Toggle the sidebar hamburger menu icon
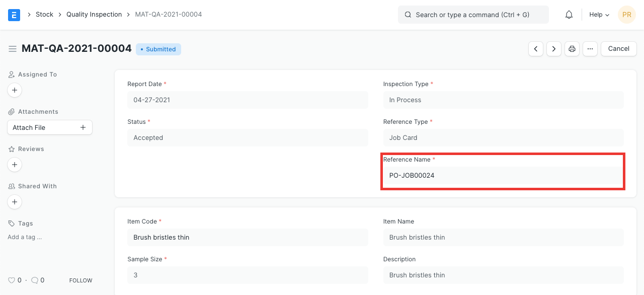644x295 pixels. click(x=13, y=49)
